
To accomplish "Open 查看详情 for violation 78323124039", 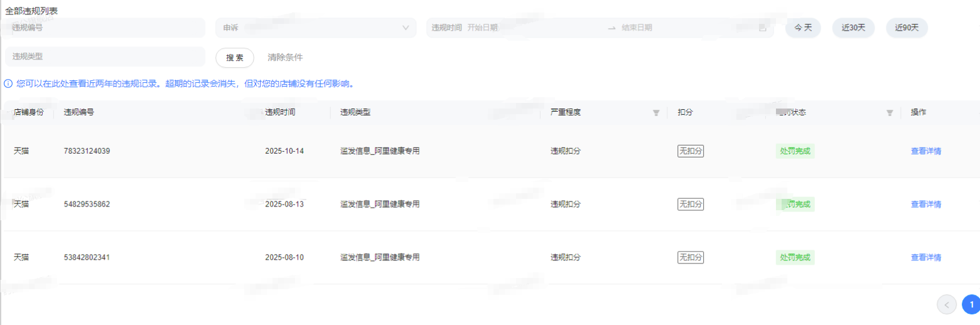I will [925, 151].
